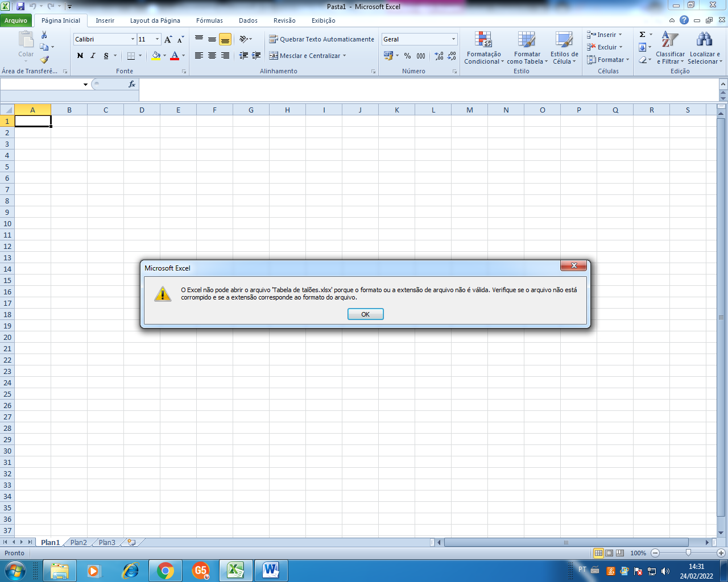Click the zoom level slider handle
The width and height of the screenshot is (728, 582).
point(688,552)
